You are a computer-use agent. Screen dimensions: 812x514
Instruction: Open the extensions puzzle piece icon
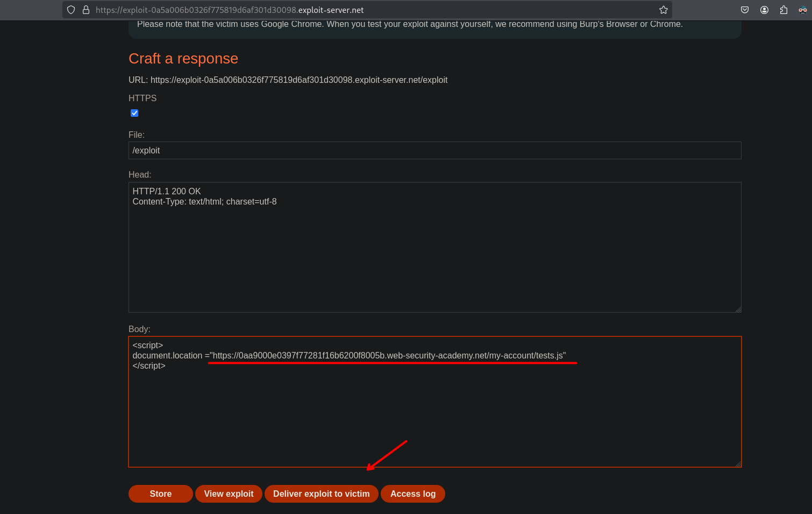tap(783, 10)
